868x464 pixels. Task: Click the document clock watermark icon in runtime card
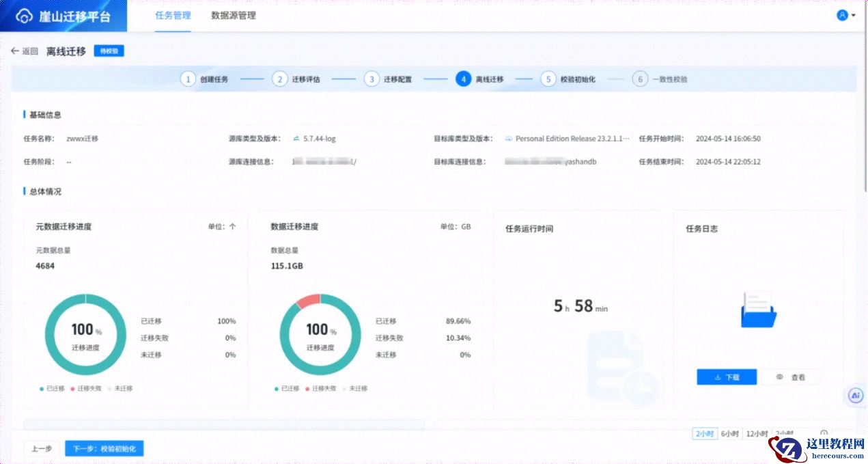click(x=623, y=368)
